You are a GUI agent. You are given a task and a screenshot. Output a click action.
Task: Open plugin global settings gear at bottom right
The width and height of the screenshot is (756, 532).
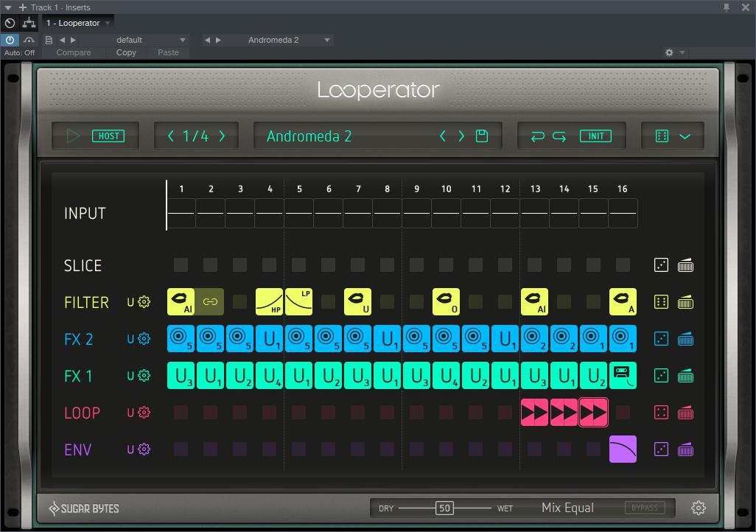point(698,508)
